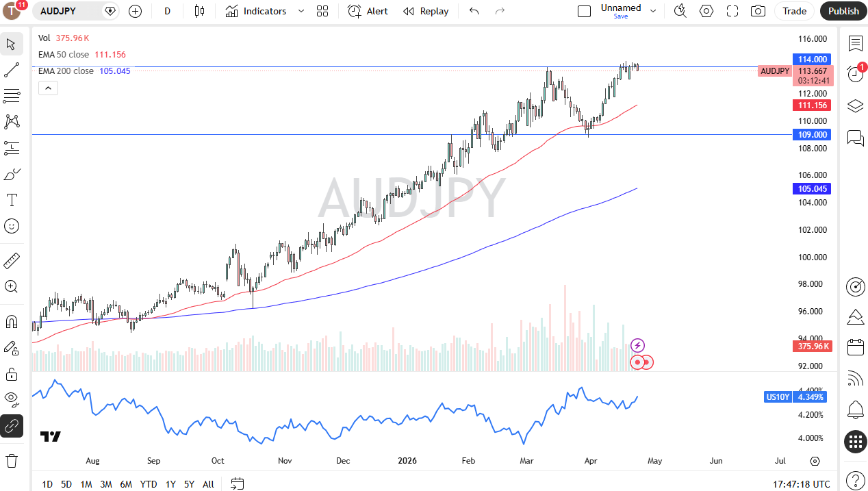This screenshot has width=868, height=491.
Task: Toggle visibility of all drawings
Action: [x=11, y=400]
